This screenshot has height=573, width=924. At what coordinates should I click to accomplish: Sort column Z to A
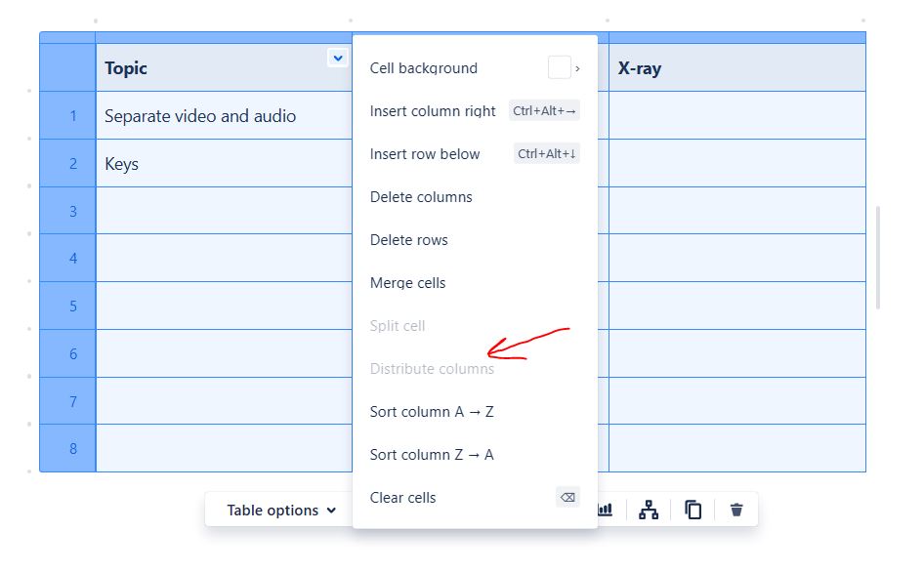point(431,455)
